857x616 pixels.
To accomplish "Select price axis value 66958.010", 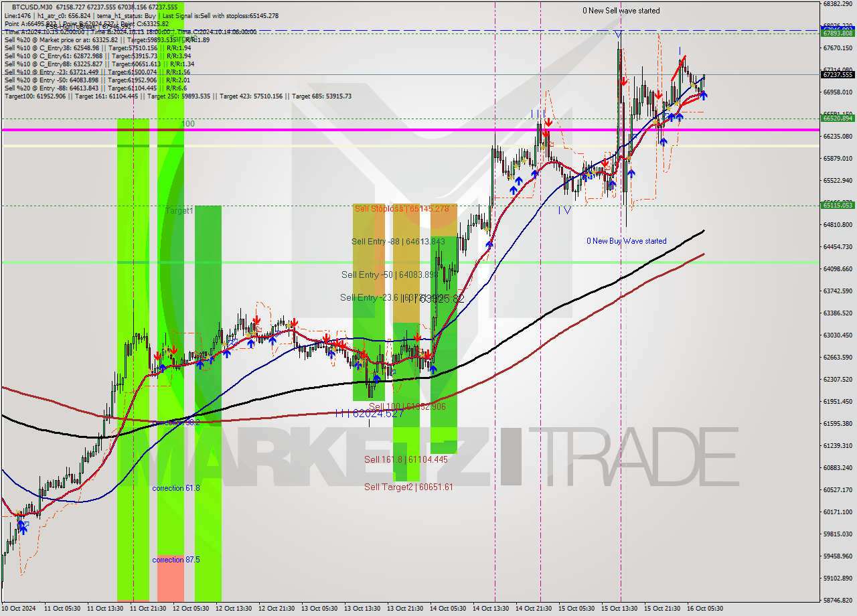I will [838, 92].
